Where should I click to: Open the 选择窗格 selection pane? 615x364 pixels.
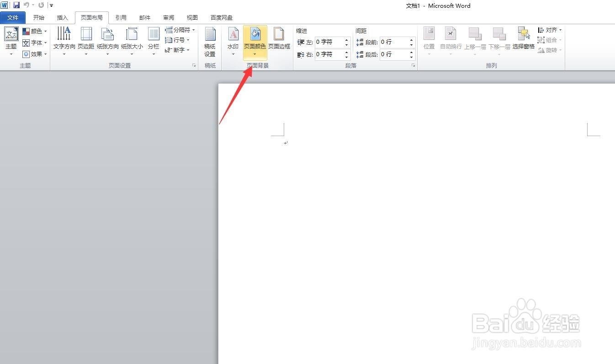tap(524, 38)
